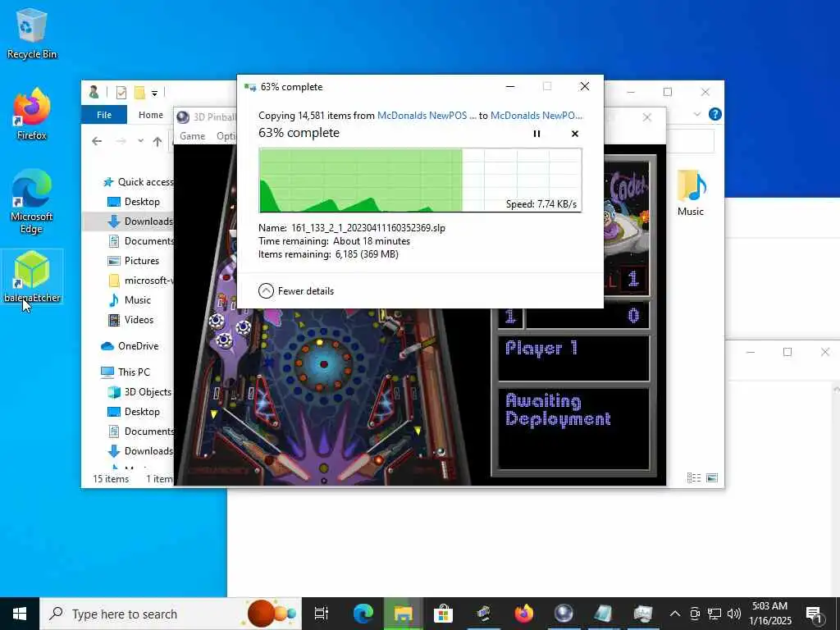Screen dimensions: 840x630
Task: Open the volume control in tray
Action: click(x=734, y=614)
